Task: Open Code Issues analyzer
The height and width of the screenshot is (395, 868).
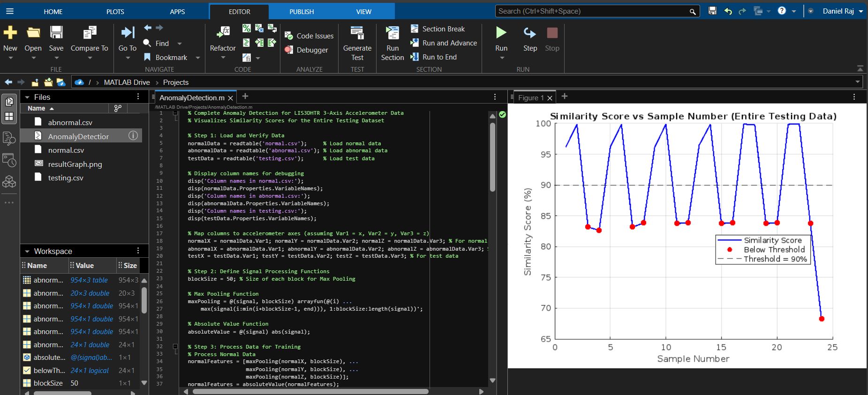Action: [x=309, y=36]
